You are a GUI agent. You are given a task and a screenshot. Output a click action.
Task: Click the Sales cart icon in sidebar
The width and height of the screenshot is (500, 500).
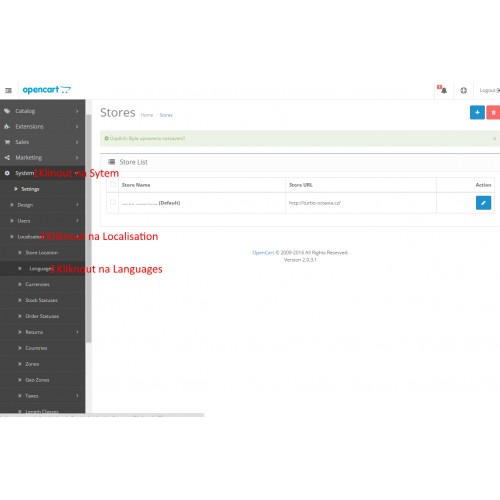coord(7,142)
